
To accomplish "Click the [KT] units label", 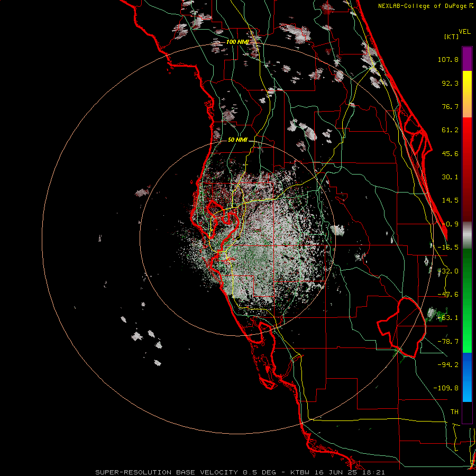I will pyautogui.click(x=451, y=36).
